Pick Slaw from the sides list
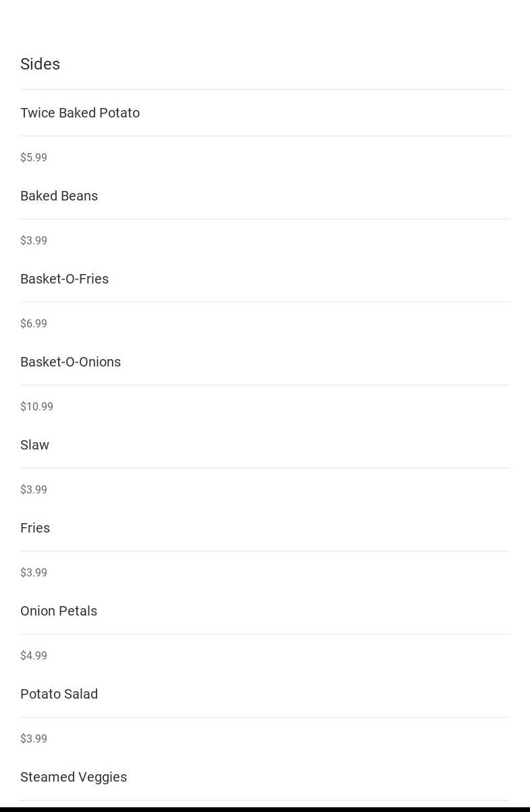The width and height of the screenshot is (530, 812). [x=34, y=445]
